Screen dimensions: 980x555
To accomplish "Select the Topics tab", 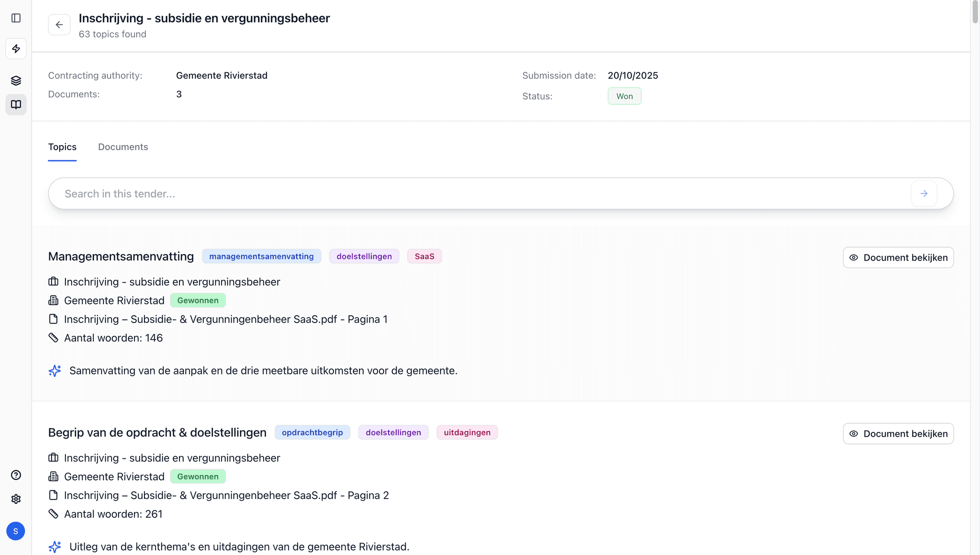I will click(x=62, y=147).
